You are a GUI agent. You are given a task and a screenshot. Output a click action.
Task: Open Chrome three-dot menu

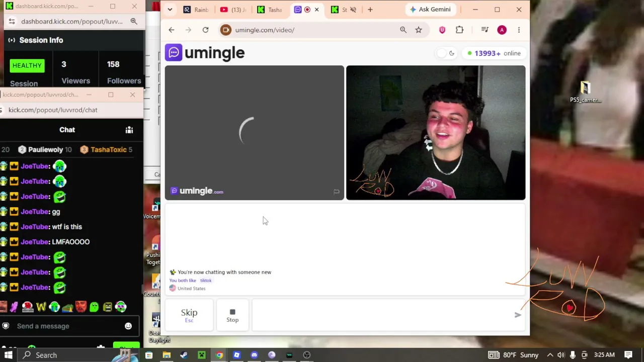pos(519,30)
